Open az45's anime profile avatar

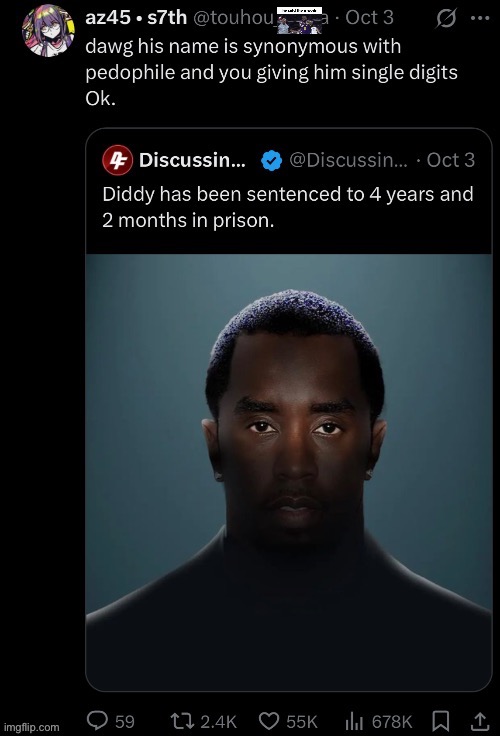coord(48,30)
